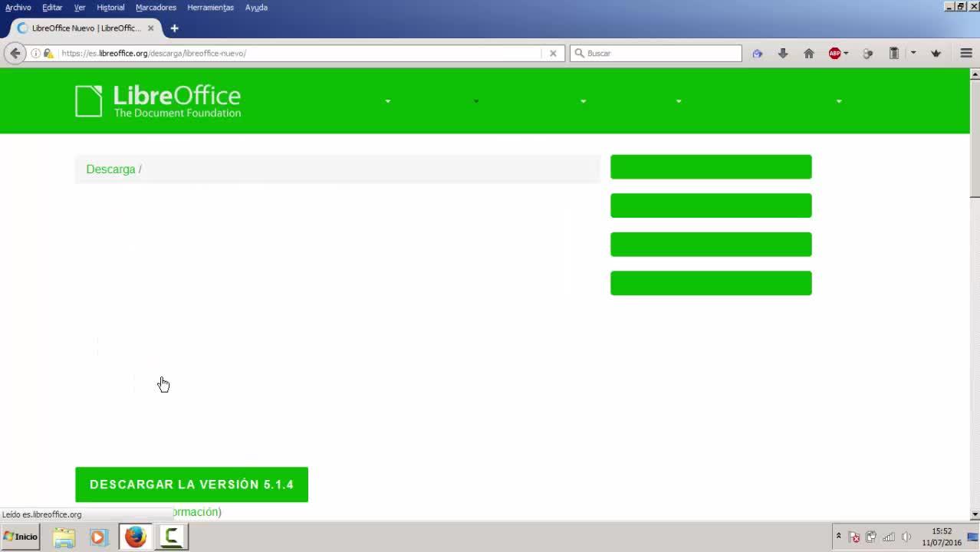Open the ABP dropdown arrow
This screenshot has height=552, width=980.
click(x=846, y=53)
